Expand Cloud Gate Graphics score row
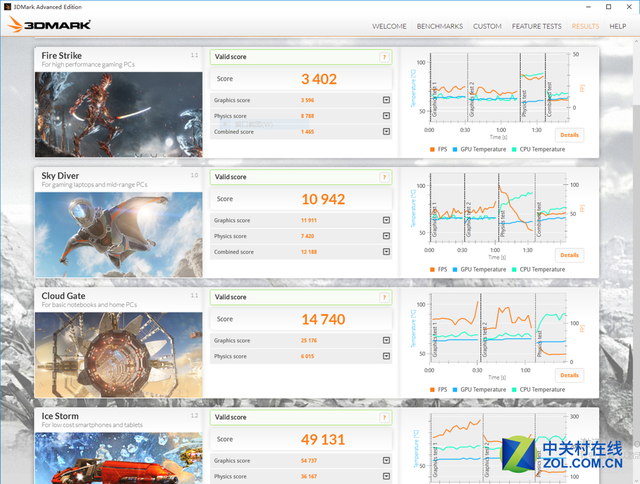The image size is (640, 484). click(386, 340)
